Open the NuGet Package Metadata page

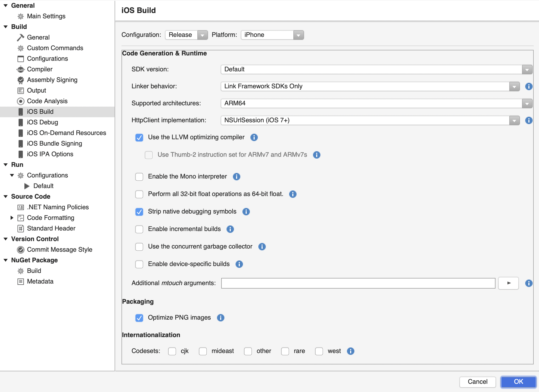[57, 281]
